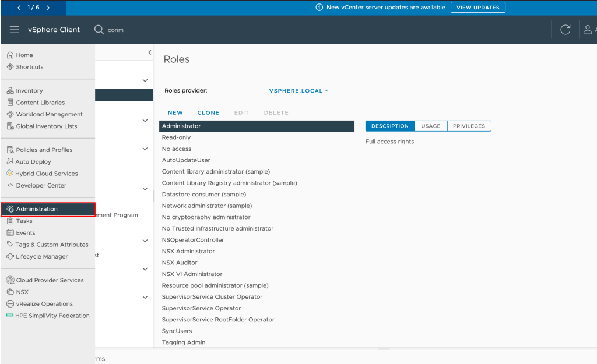597x364 pixels.
Task: Click the Lifecycle Manager icon
Action: 10,257
